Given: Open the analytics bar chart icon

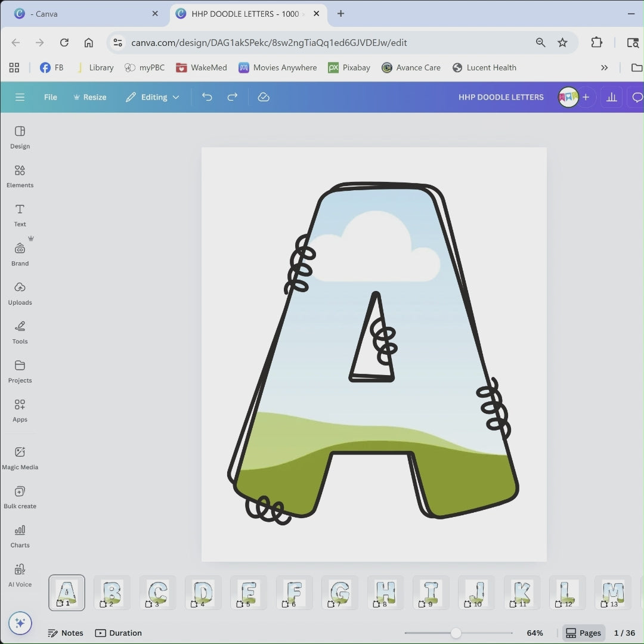Looking at the screenshot, I should 611,97.
